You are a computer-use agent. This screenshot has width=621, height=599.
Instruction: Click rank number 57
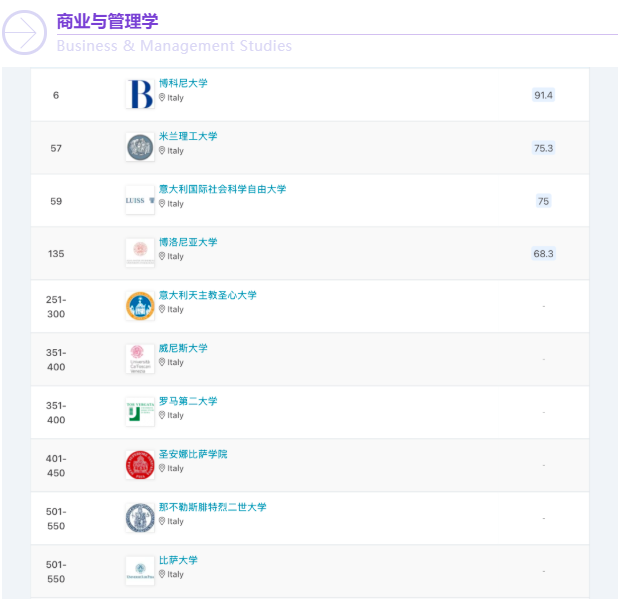click(x=56, y=148)
